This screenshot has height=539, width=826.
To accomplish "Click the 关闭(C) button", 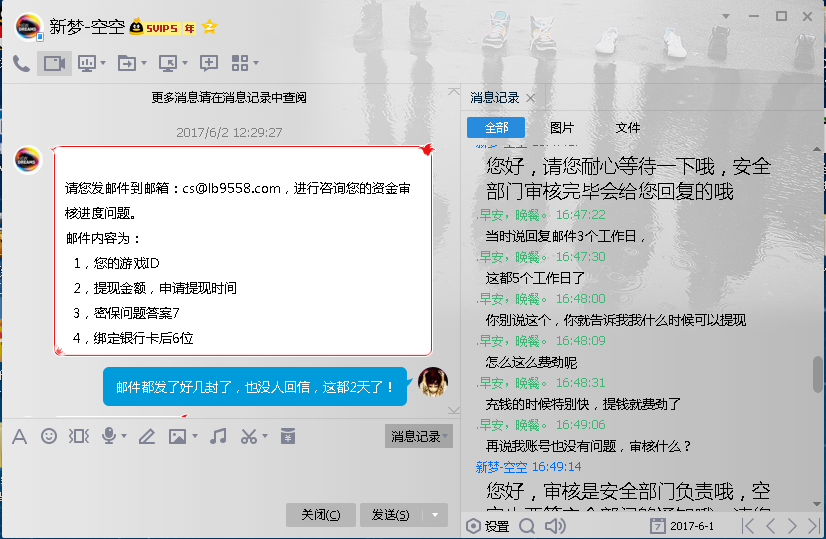I will click(320, 515).
